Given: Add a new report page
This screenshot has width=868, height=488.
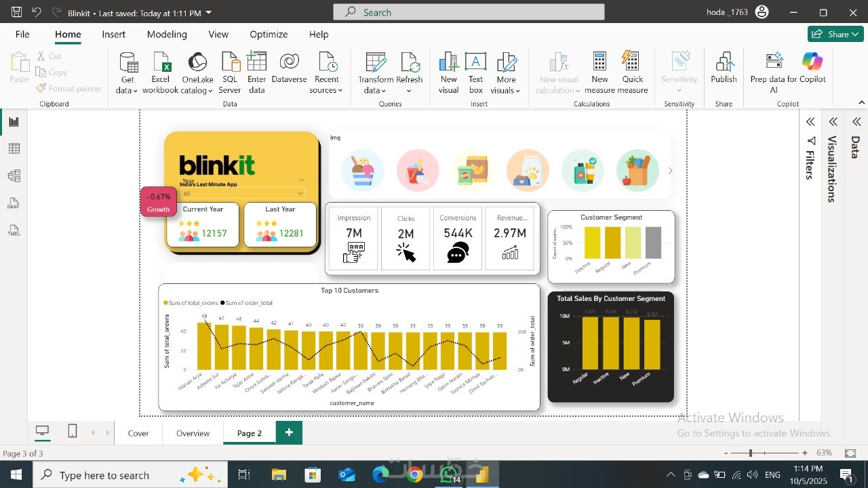Looking at the screenshot, I should pyautogui.click(x=289, y=432).
